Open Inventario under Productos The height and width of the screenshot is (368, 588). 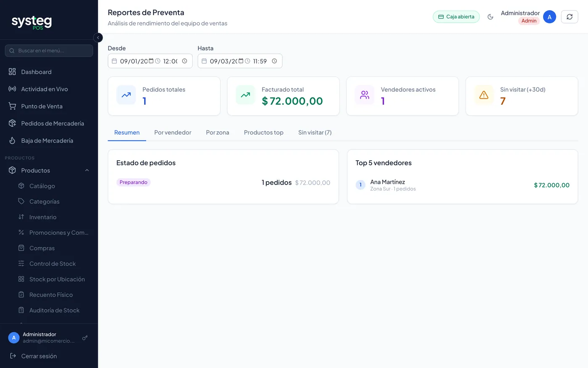pos(53,217)
